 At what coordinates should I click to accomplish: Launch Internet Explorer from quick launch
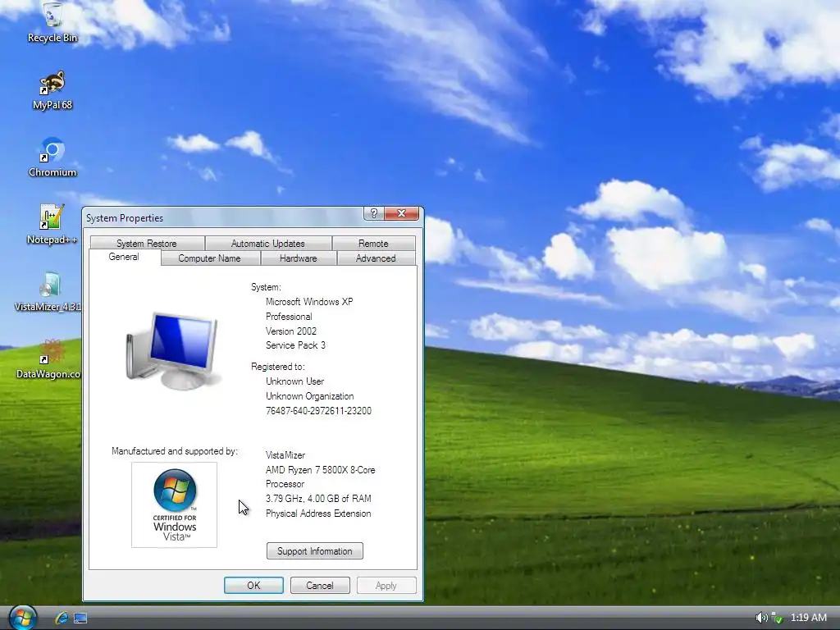pos(62,618)
